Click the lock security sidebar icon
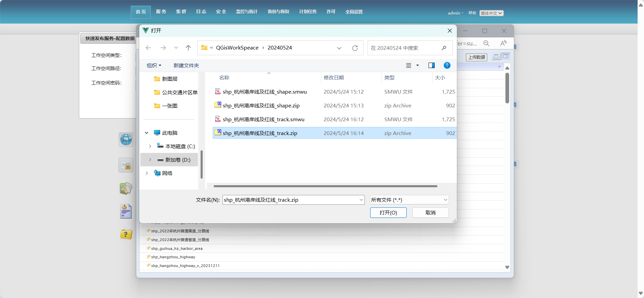Viewport: 644px width, 298px height. pos(126,165)
